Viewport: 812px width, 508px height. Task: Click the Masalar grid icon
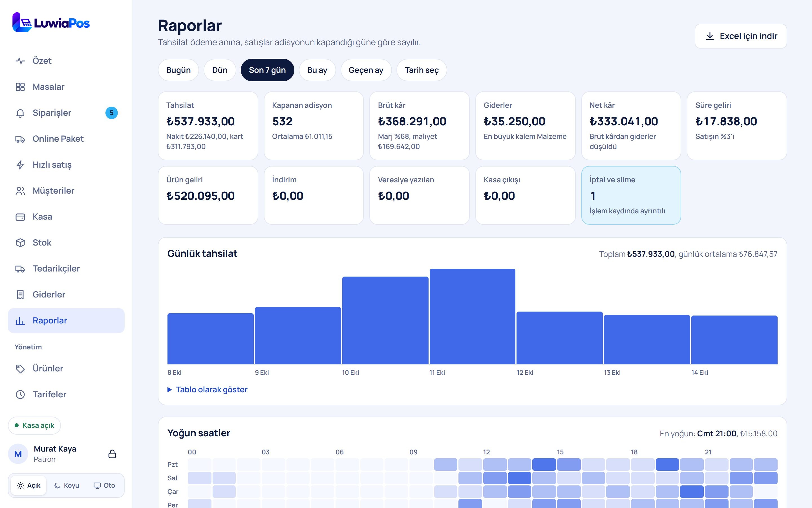pyautogui.click(x=20, y=87)
